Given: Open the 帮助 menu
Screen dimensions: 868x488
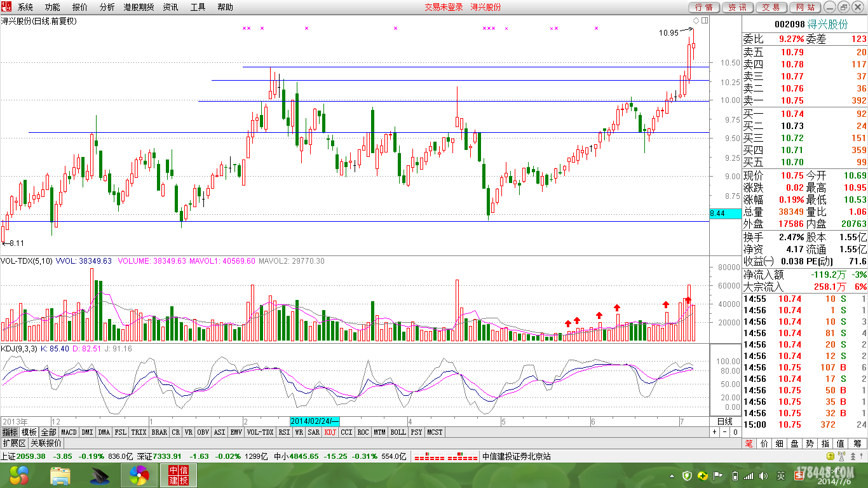Looking at the screenshot, I should click(226, 7).
